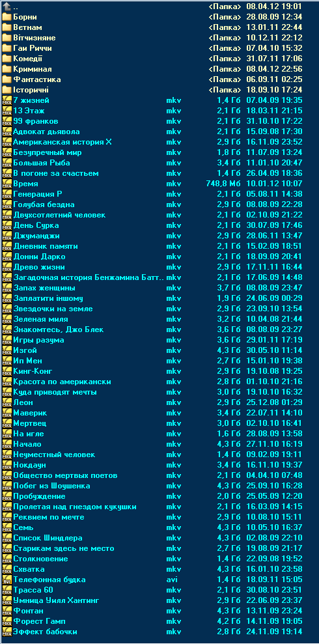Click the MKV icon of 13 Этаж

pyautogui.click(x=7, y=111)
